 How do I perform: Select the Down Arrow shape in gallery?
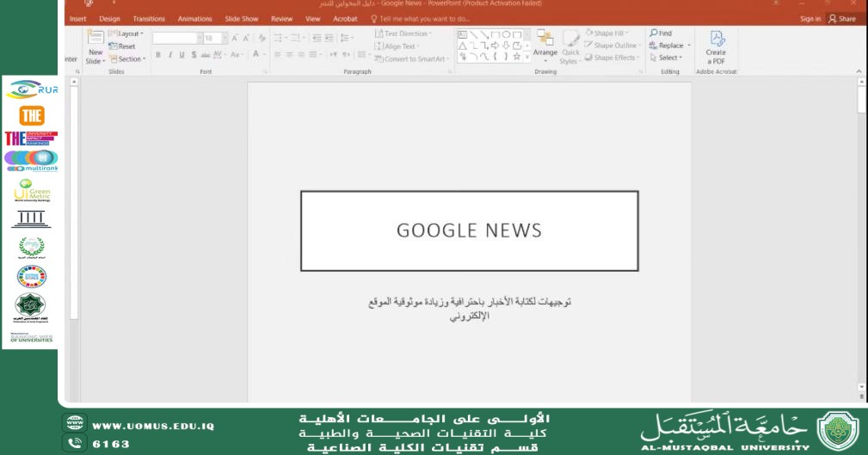tap(506, 46)
